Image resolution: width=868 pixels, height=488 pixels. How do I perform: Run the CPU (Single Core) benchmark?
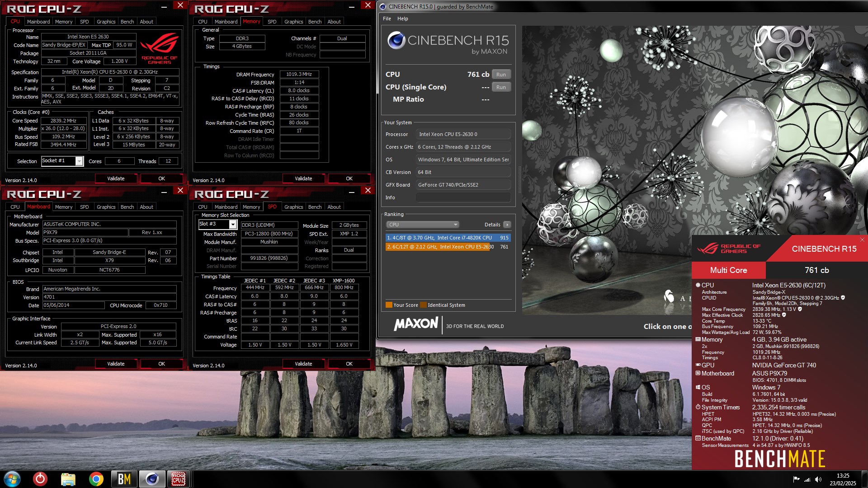click(501, 87)
